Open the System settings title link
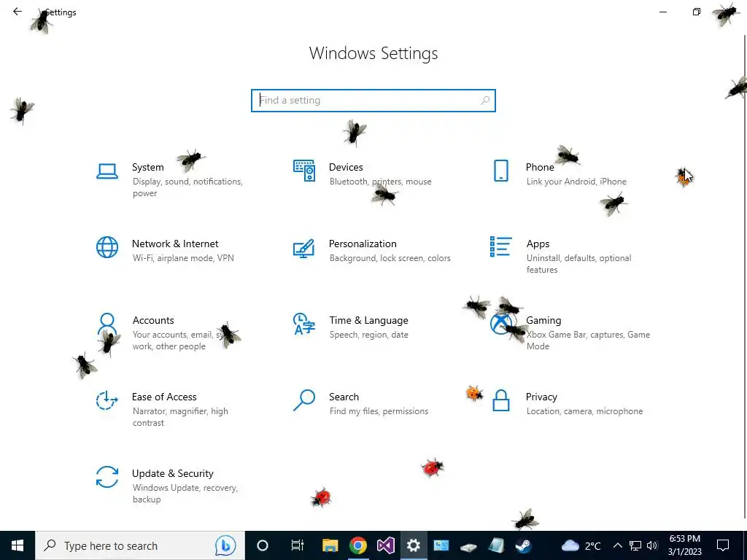The image size is (747, 560). [147, 167]
